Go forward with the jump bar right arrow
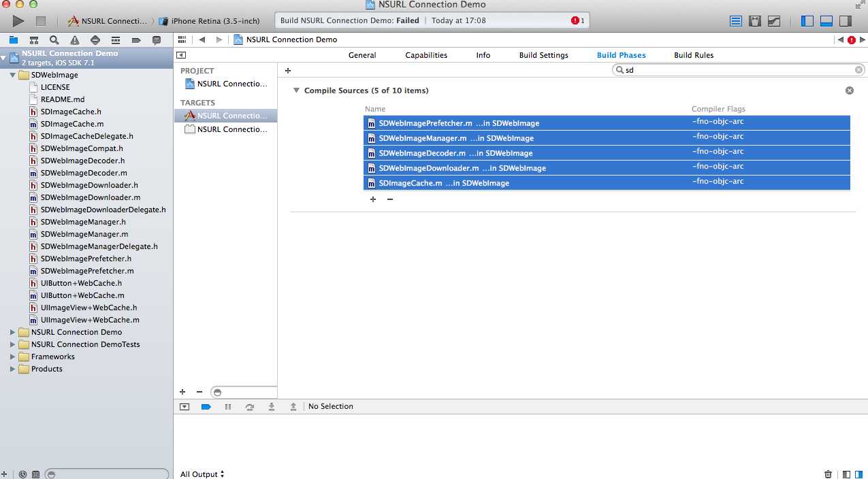The width and height of the screenshot is (868, 479). 219,39
